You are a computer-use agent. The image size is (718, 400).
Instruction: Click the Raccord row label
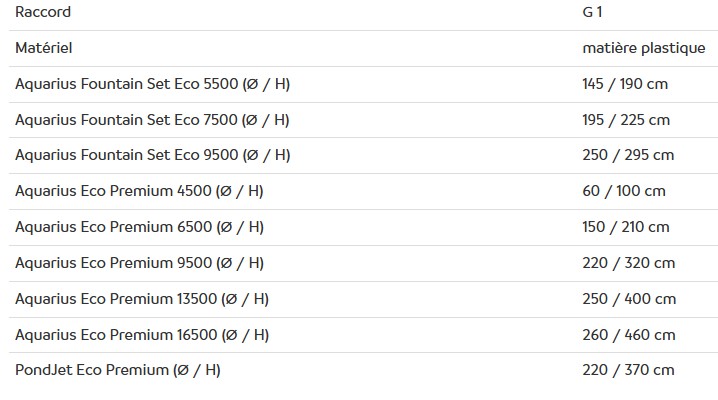pos(43,13)
